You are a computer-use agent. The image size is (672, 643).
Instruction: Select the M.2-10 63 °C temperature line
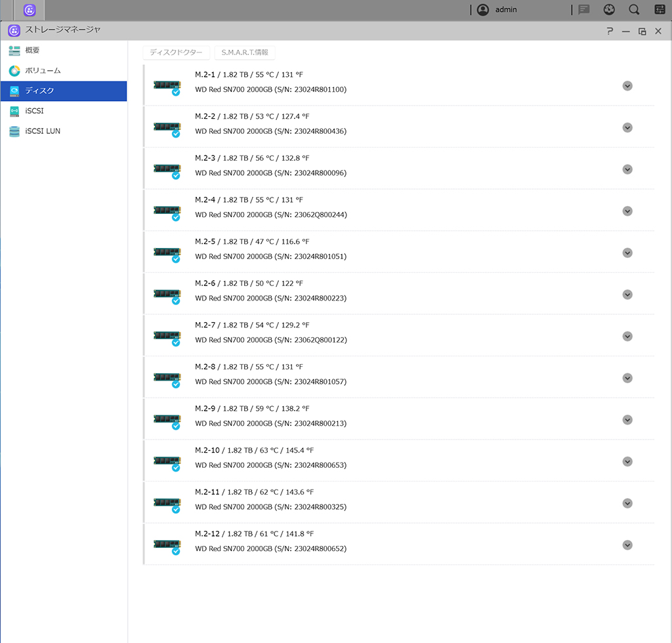[254, 451]
